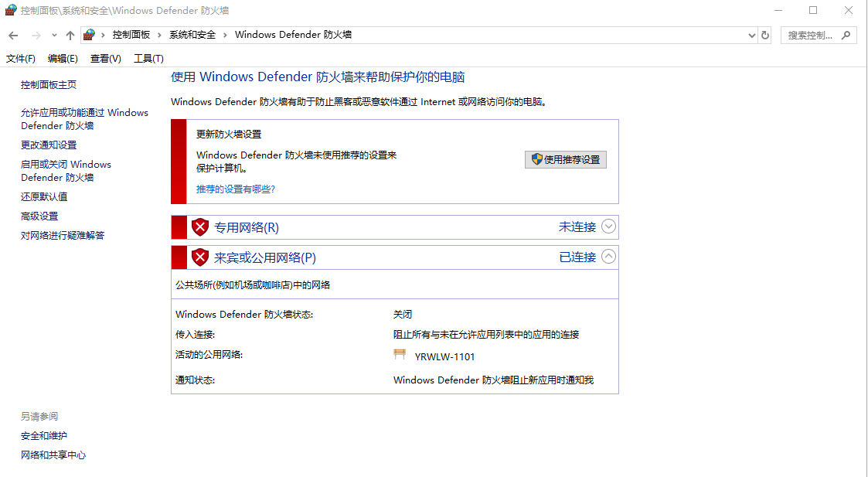This screenshot has width=868, height=477.
Task: Collapse the 来宾或公用网络(P) section chevron
Action: [608, 257]
